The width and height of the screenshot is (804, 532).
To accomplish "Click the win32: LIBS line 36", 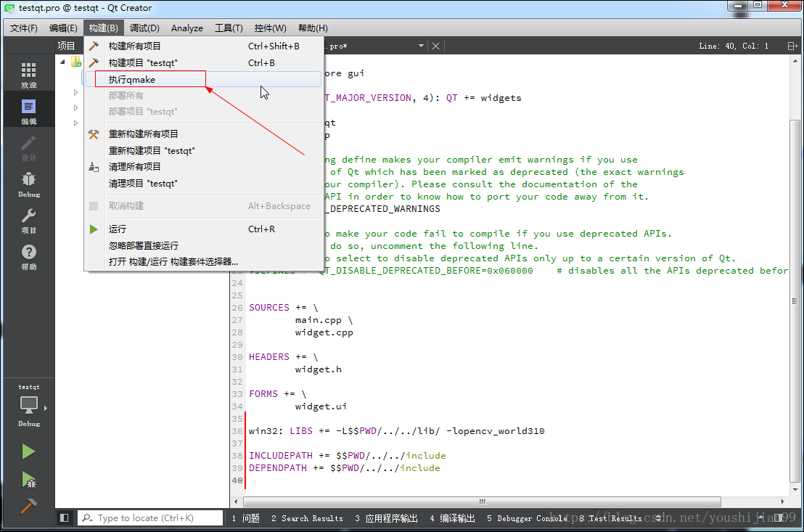I will (x=396, y=431).
